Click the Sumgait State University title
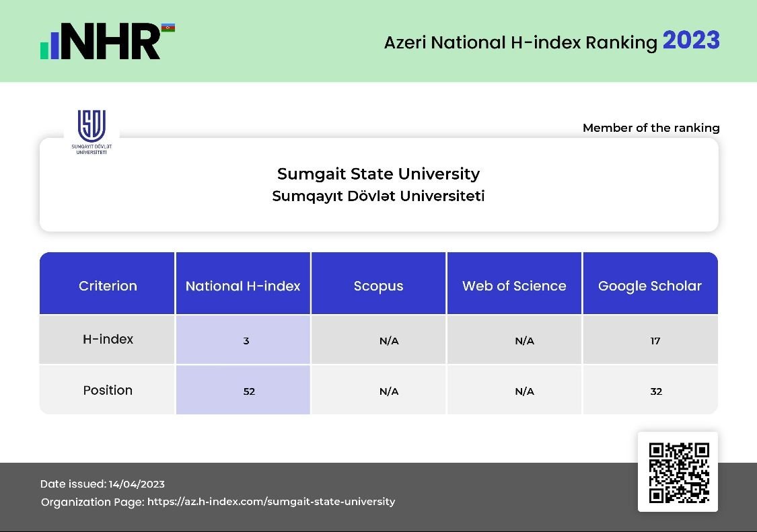 [378, 174]
